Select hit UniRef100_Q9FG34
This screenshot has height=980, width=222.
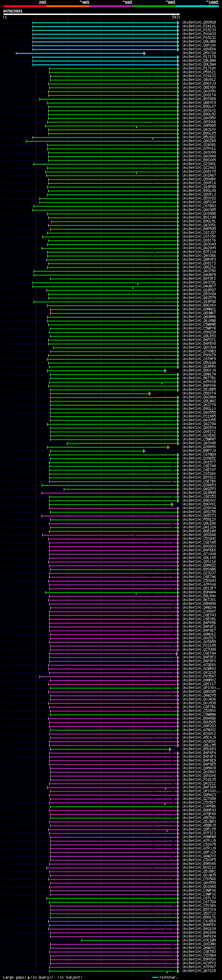[x=199, y=202]
